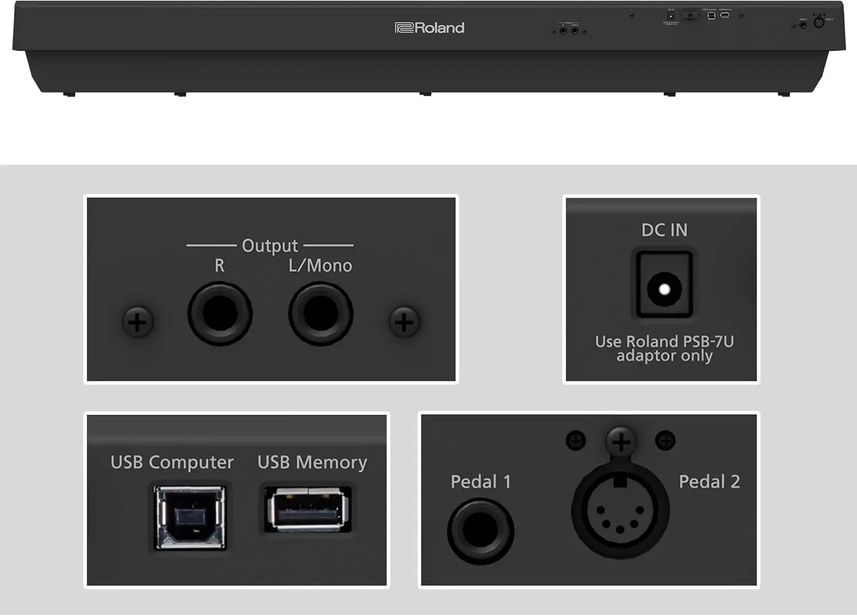Screen dimensions: 857x616
Task: Click the "USB Computer" label
Action: tap(172, 462)
